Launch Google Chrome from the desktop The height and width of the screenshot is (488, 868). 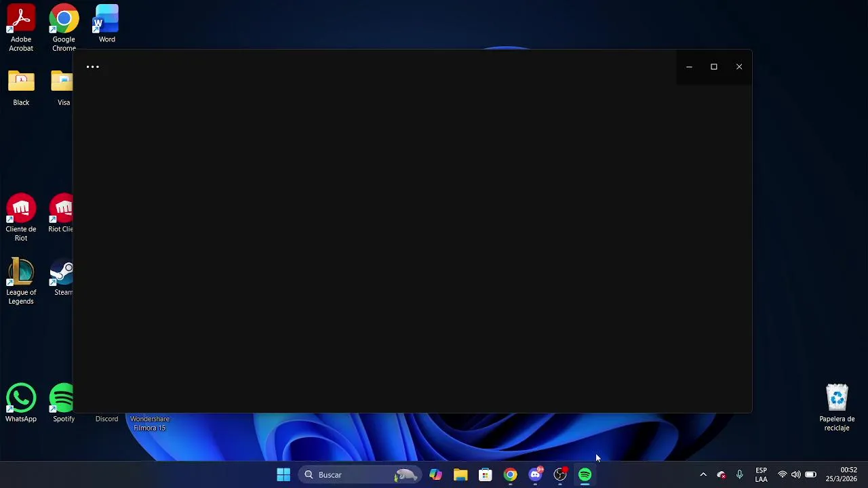pos(64,28)
